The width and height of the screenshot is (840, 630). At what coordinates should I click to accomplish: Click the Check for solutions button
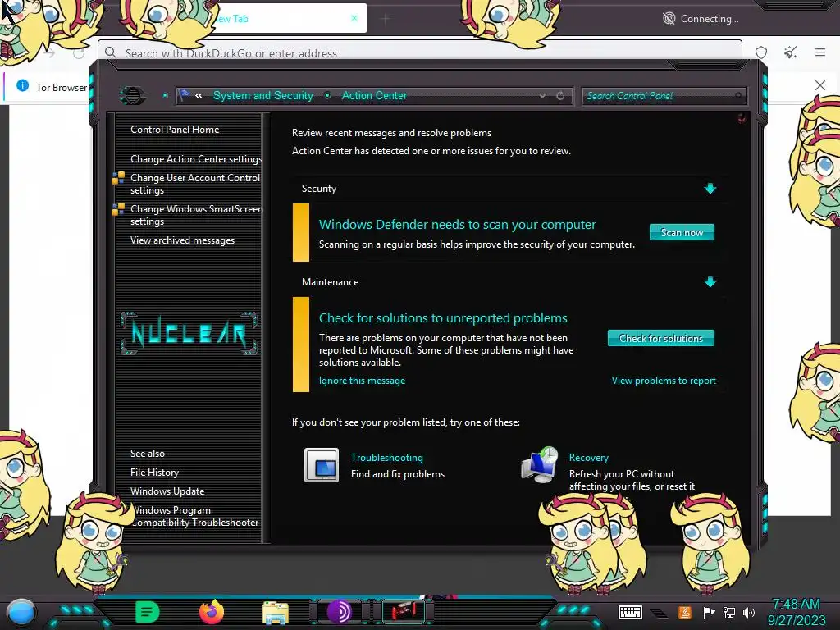[660, 338]
